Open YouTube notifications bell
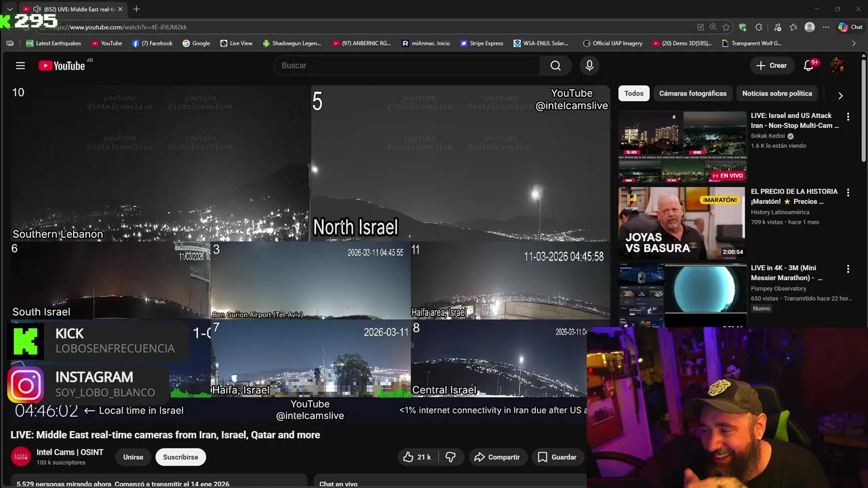The width and height of the screenshot is (868, 488). (x=808, y=66)
